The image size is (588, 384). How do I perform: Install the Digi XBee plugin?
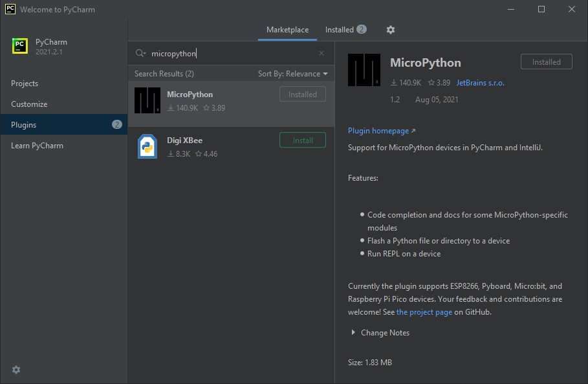pyautogui.click(x=302, y=139)
